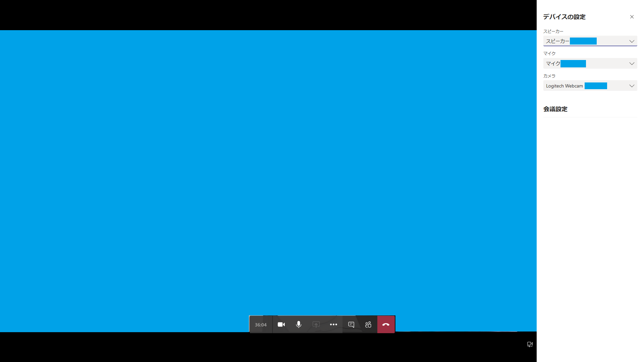Viewport: 644px width, 362px height.
Task: Click the share screen icon
Action: click(316, 324)
